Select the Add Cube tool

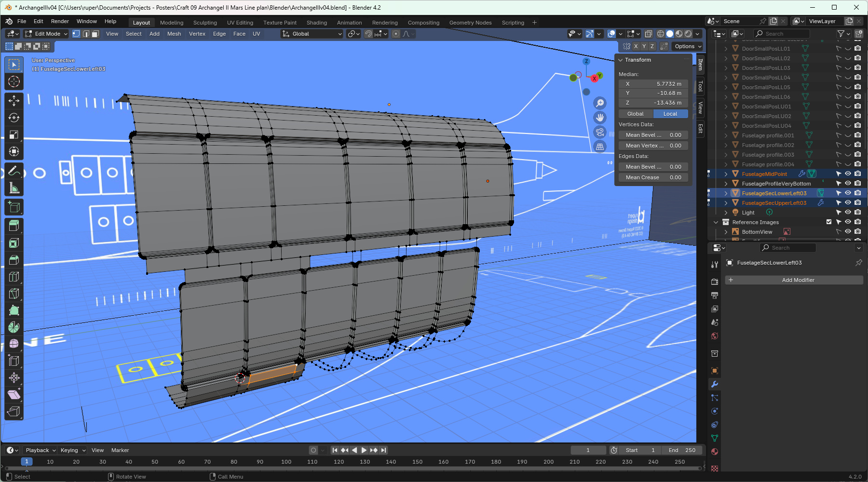14,207
